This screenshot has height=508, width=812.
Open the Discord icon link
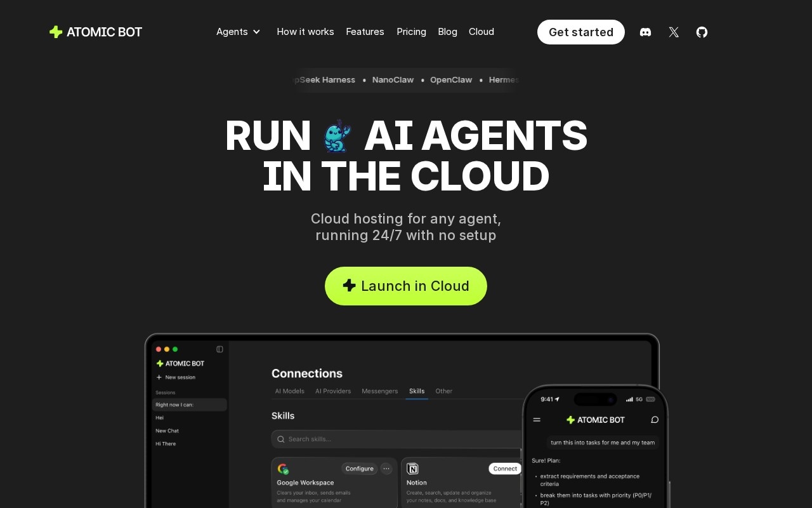(x=645, y=32)
